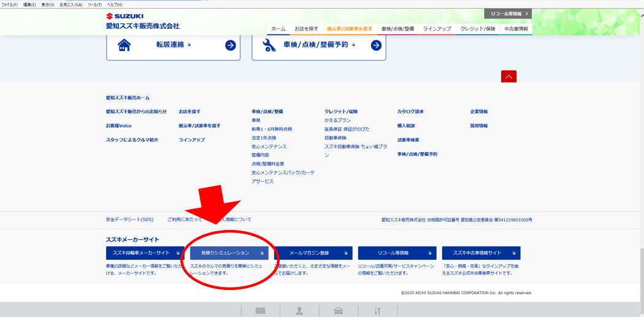Open the お気に入り(A) menu
Screen dimensions: 644x317
(x=71, y=4)
